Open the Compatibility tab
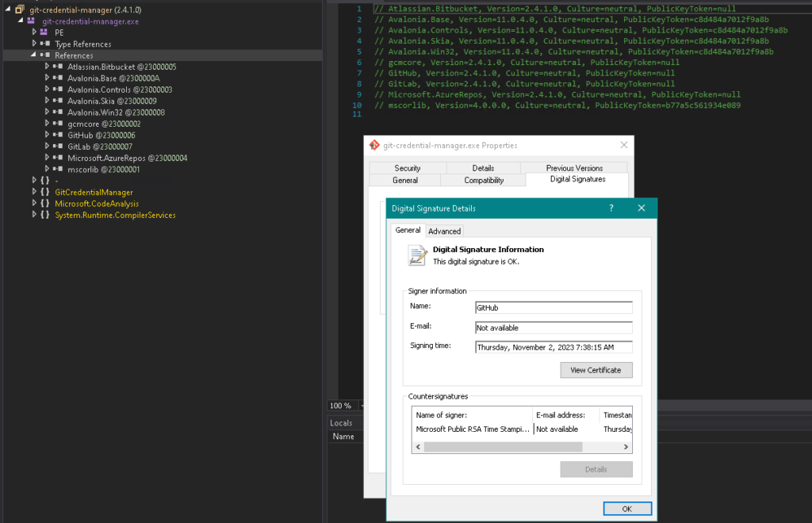This screenshot has height=523, width=812. [x=484, y=181]
